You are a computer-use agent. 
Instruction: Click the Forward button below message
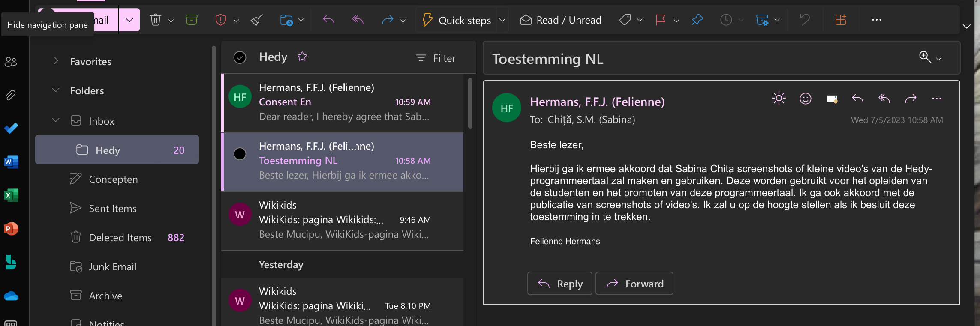pyautogui.click(x=634, y=284)
